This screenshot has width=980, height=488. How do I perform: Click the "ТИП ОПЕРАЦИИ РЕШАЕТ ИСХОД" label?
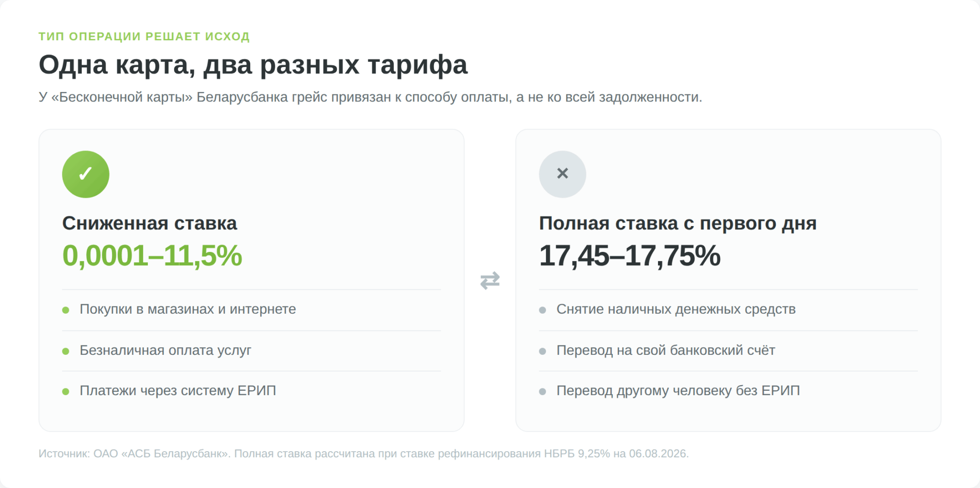[x=144, y=36]
